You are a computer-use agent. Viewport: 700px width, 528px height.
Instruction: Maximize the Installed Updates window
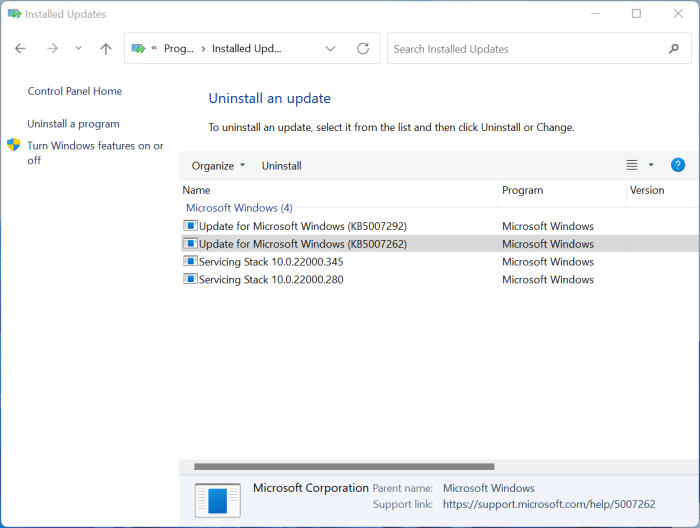tap(636, 14)
